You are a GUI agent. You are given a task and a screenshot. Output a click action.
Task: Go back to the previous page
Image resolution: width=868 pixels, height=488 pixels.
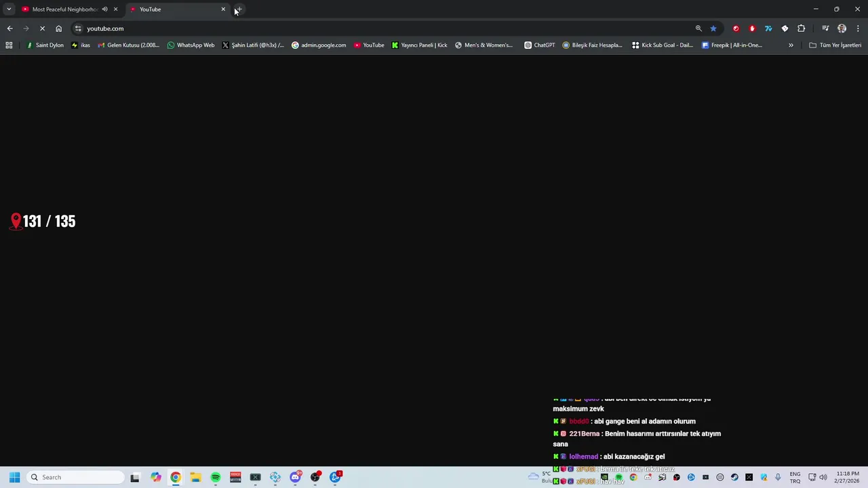(x=9, y=28)
